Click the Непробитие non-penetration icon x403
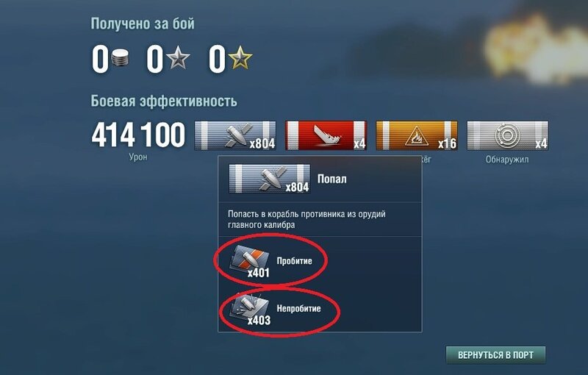The width and height of the screenshot is (588, 375). [x=249, y=310]
